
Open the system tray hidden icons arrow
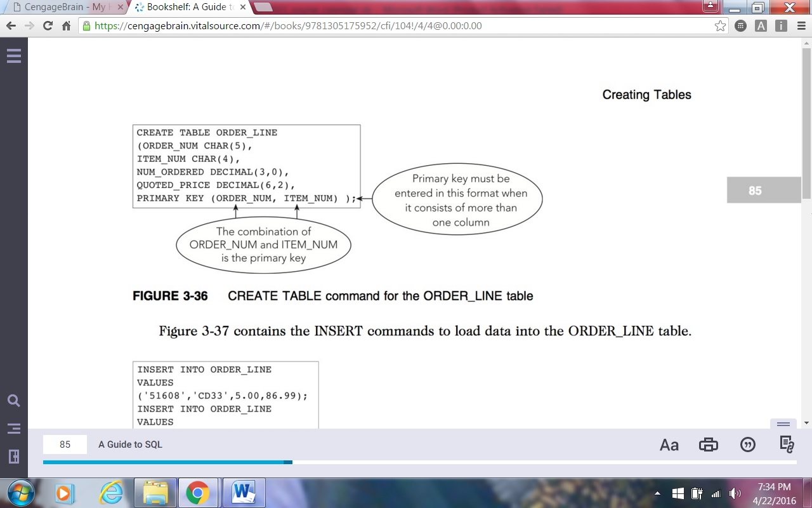[657, 492]
